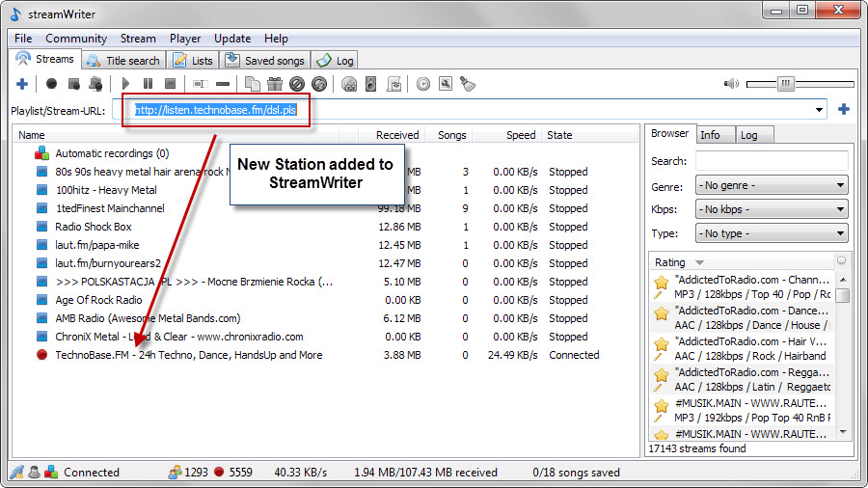Open the Type dropdown
The width and height of the screenshot is (868, 488).
(x=772, y=233)
